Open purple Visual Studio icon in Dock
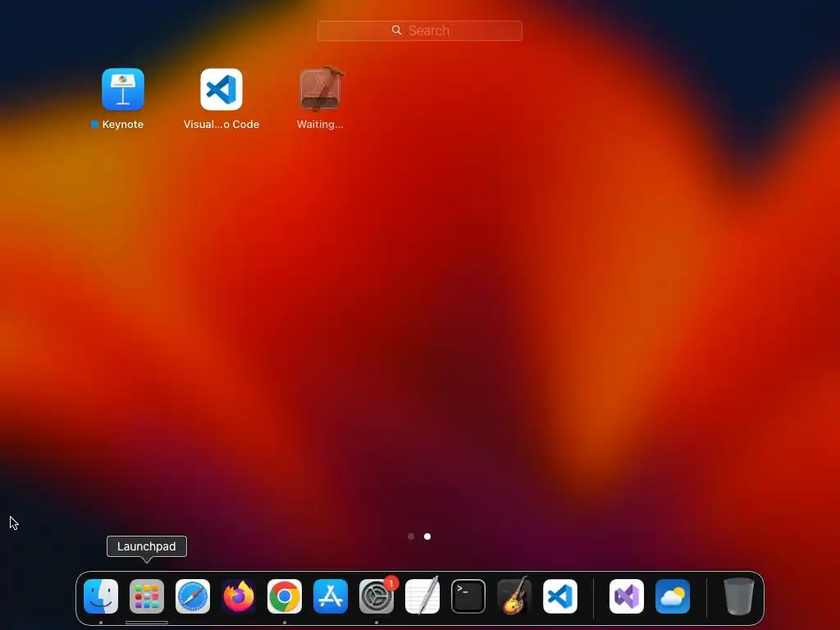The height and width of the screenshot is (630, 840). tap(627, 596)
